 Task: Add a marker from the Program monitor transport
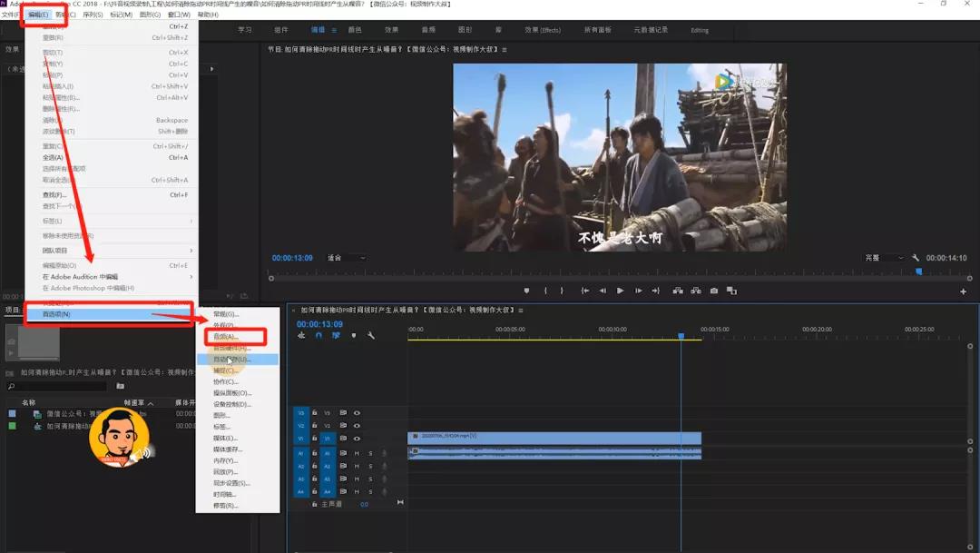[527, 291]
